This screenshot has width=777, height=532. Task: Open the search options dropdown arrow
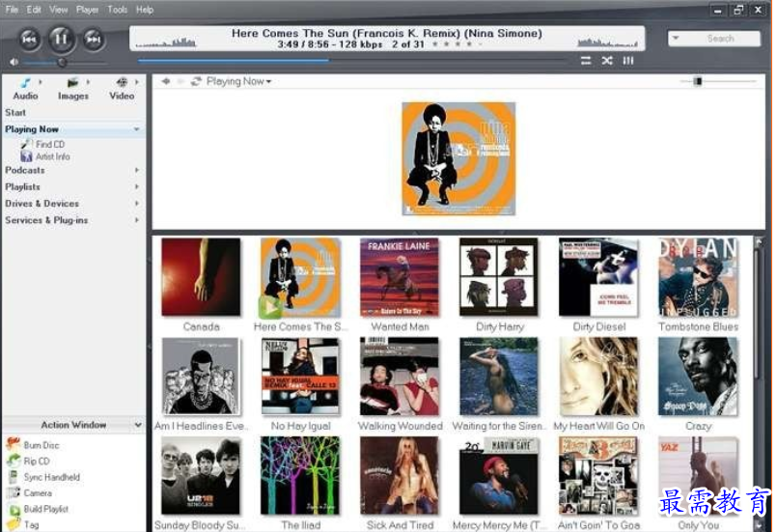676,38
